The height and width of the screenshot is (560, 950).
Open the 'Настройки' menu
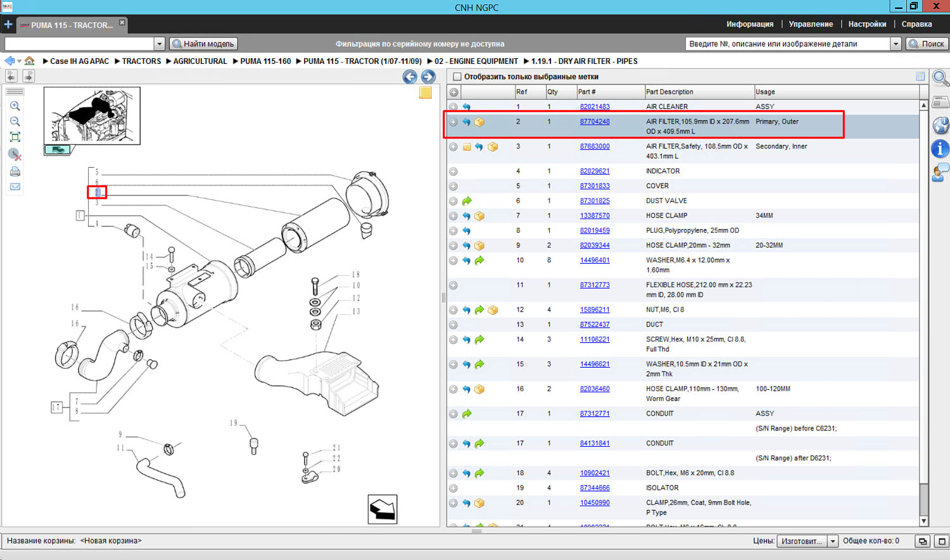pyautogui.click(x=867, y=24)
